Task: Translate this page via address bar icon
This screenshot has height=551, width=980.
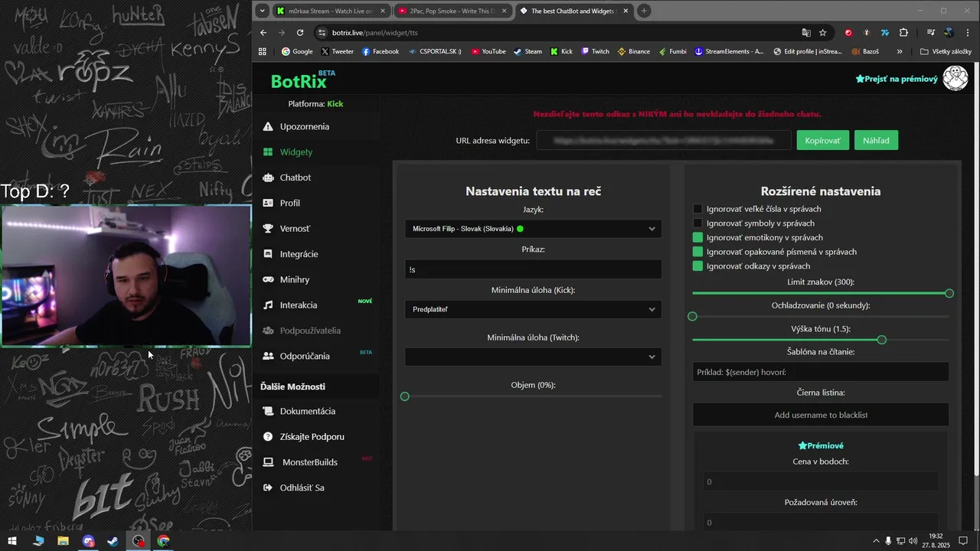Action: click(x=805, y=32)
